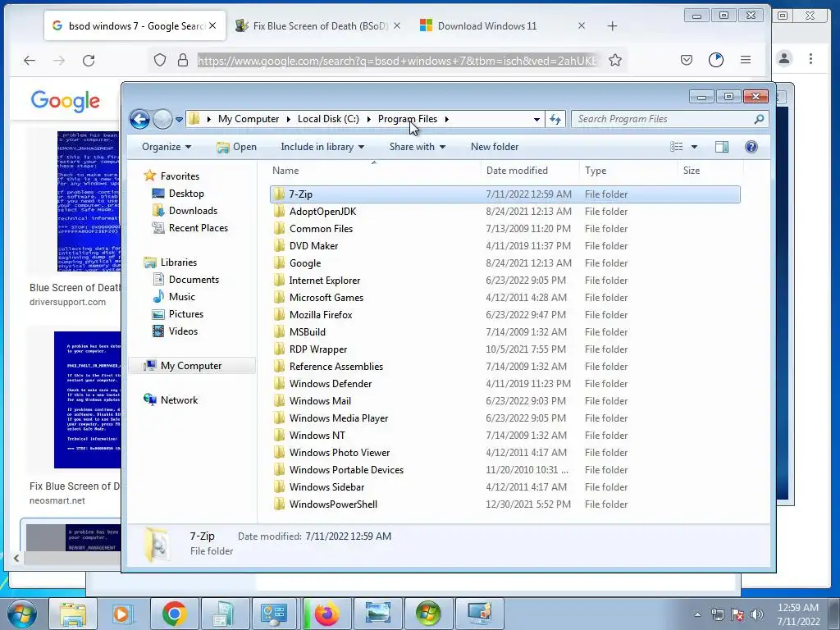
Task: Expand the Share with menu
Action: tap(418, 147)
